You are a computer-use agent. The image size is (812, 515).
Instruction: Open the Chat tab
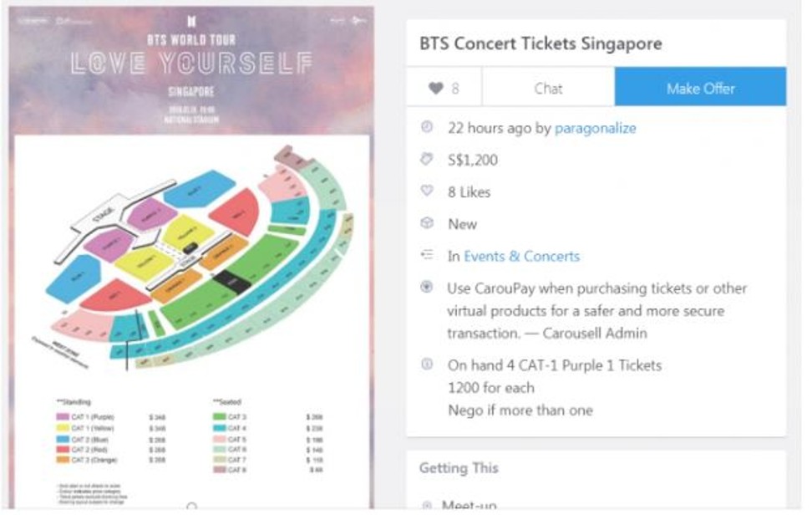tap(548, 88)
